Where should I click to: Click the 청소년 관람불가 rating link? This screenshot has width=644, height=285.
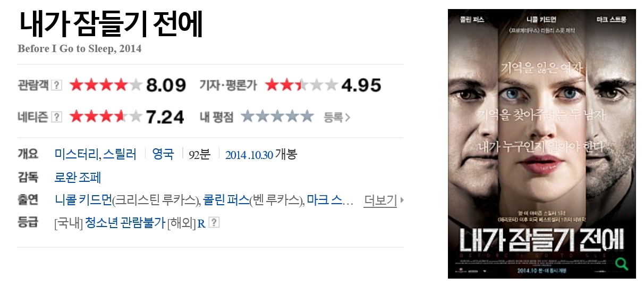(125, 223)
